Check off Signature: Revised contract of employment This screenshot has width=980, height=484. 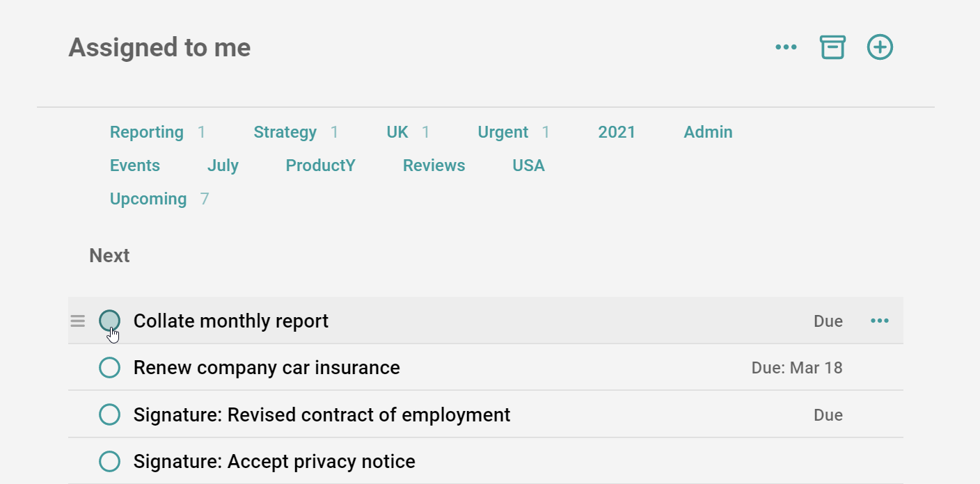[110, 414]
